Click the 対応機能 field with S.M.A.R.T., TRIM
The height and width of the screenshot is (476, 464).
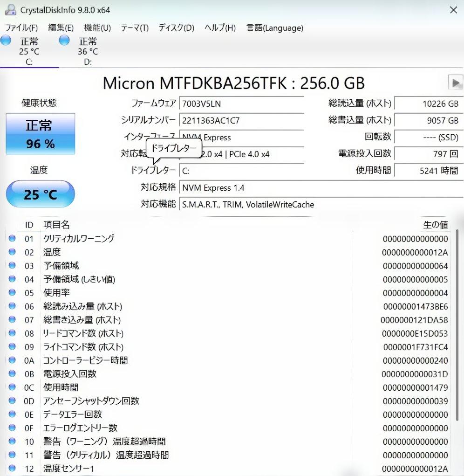coord(321,205)
